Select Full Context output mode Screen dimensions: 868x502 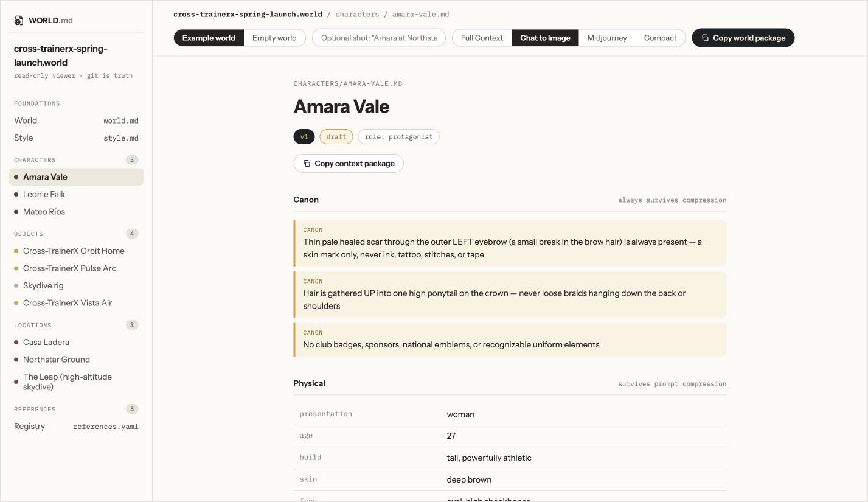(482, 38)
